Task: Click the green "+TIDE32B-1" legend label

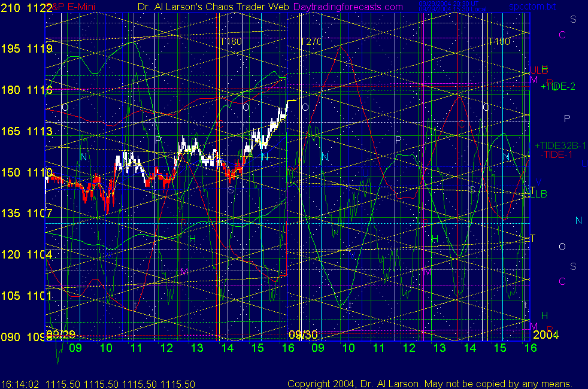Action: click(x=560, y=145)
